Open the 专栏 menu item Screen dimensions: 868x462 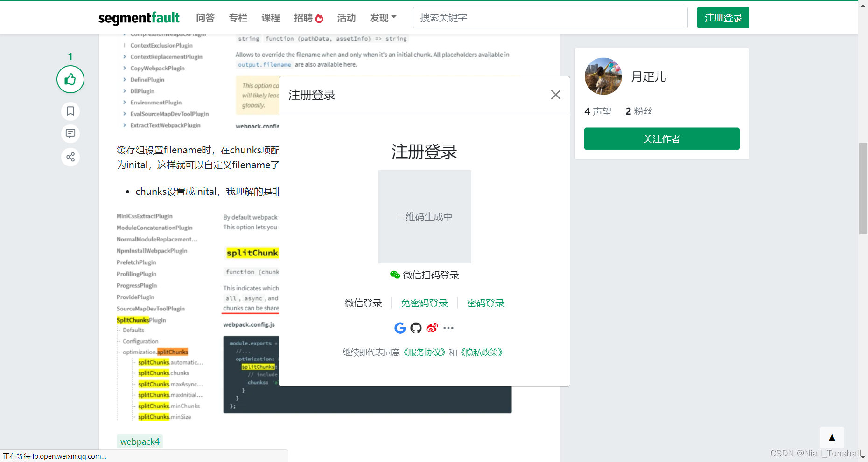coord(238,18)
